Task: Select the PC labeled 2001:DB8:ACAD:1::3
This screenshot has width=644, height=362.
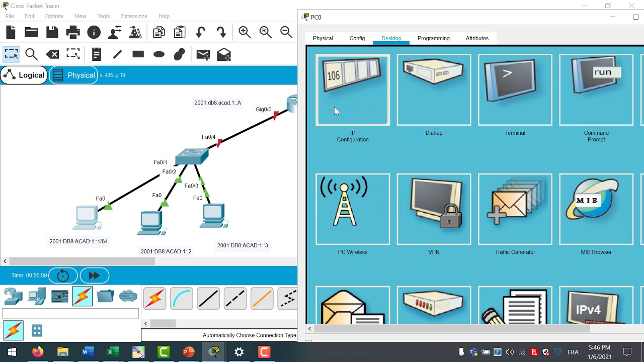Action: pyautogui.click(x=213, y=216)
